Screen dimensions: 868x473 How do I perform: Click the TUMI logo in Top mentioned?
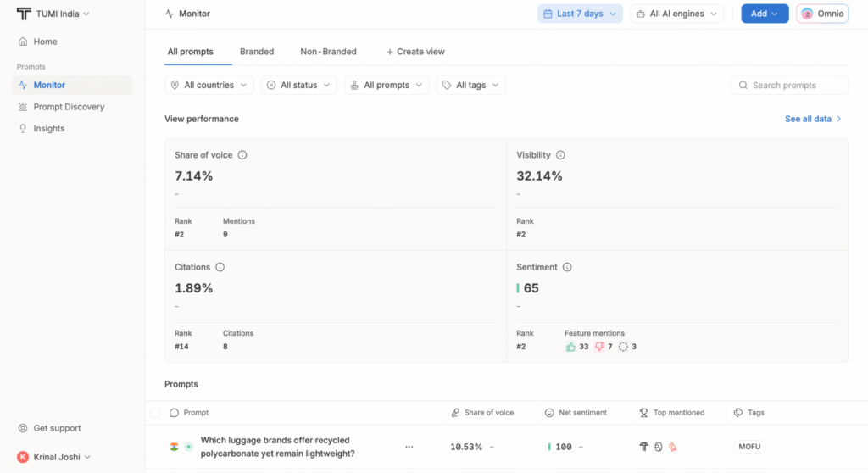click(644, 447)
